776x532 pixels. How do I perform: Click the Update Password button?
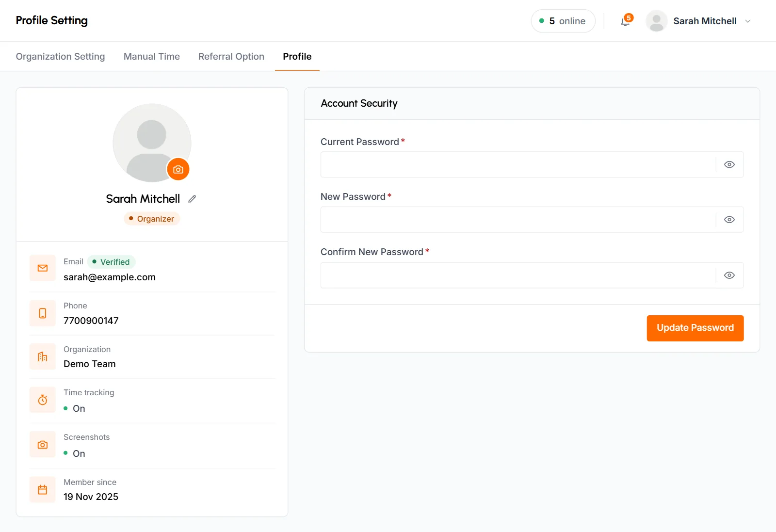click(695, 328)
